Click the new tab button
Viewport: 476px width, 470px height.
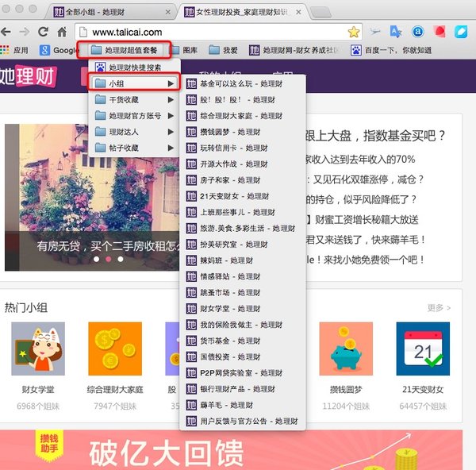(321, 13)
